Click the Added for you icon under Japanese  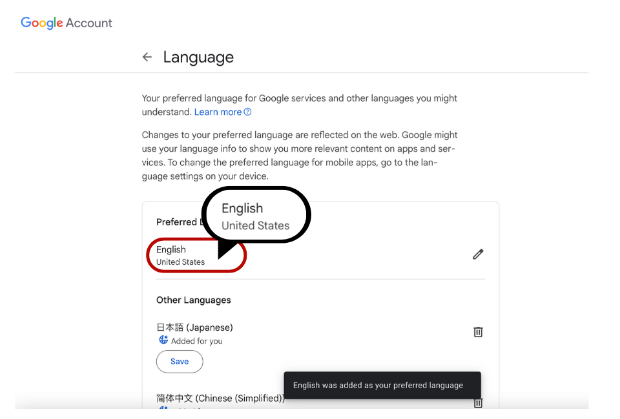pos(163,340)
